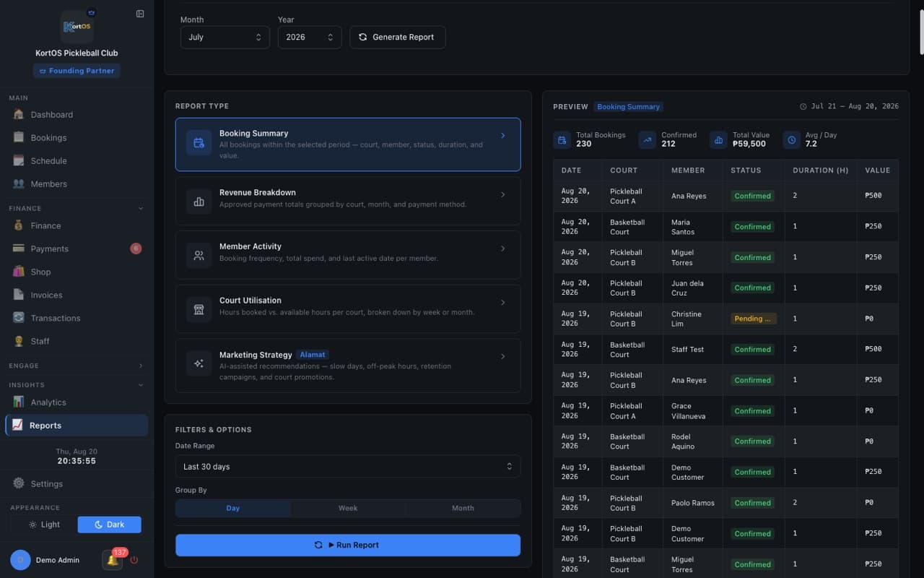Click the Court Utilisation building icon
The width and height of the screenshot is (924, 578).
199,309
